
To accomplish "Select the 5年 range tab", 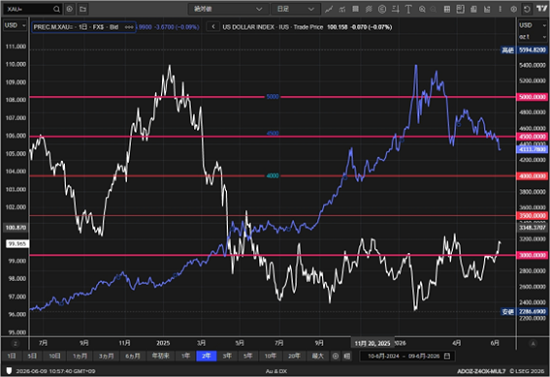I will 248,356.
